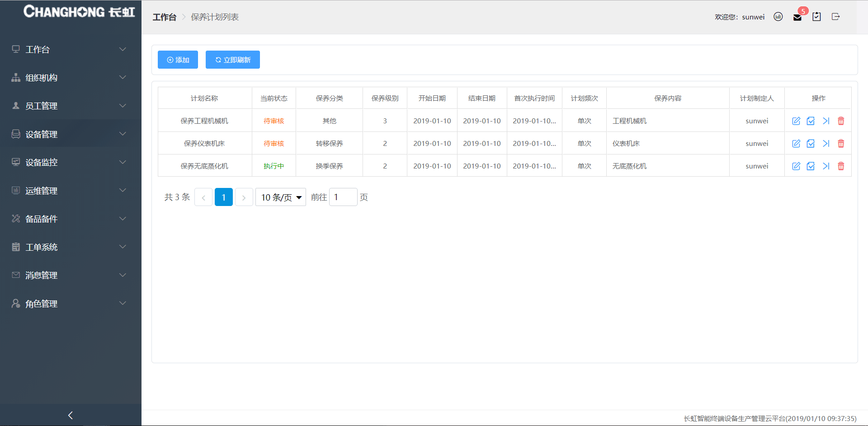The width and height of the screenshot is (868, 426).
Task: Expand the 工作台 sidebar menu
Action: tap(71, 49)
